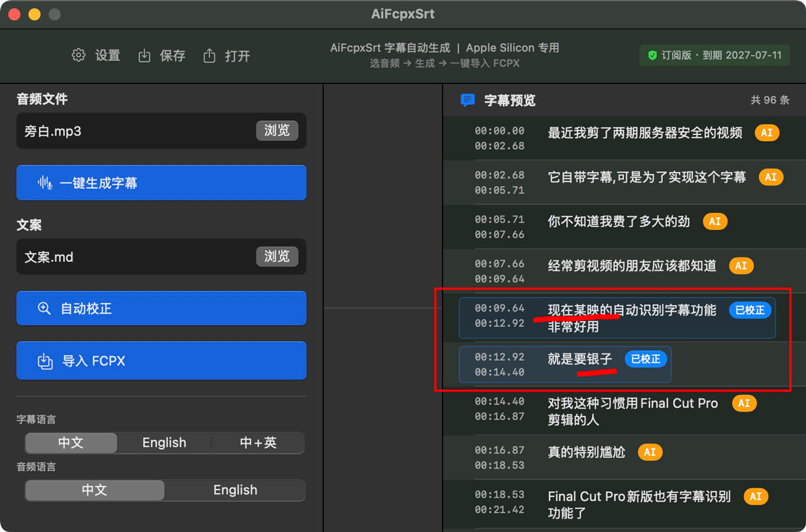Select English for subtitle language (字幕语言)
The width and height of the screenshot is (806, 532).
pyautogui.click(x=165, y=443)
